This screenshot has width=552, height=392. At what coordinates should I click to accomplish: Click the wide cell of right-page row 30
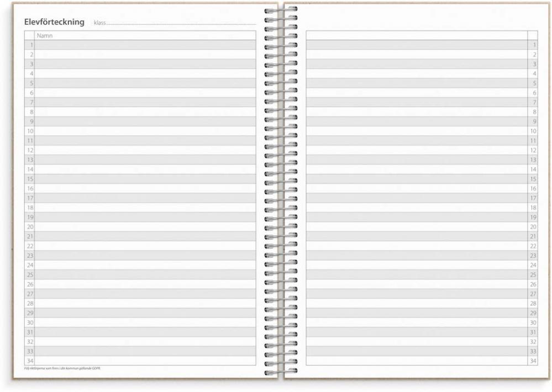(x=417, y=322)
